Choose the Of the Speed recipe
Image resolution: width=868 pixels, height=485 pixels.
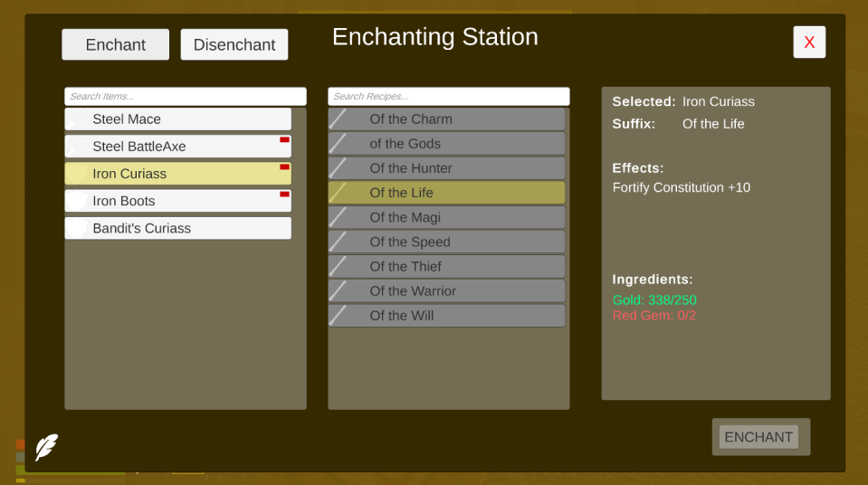pos(446,242)
